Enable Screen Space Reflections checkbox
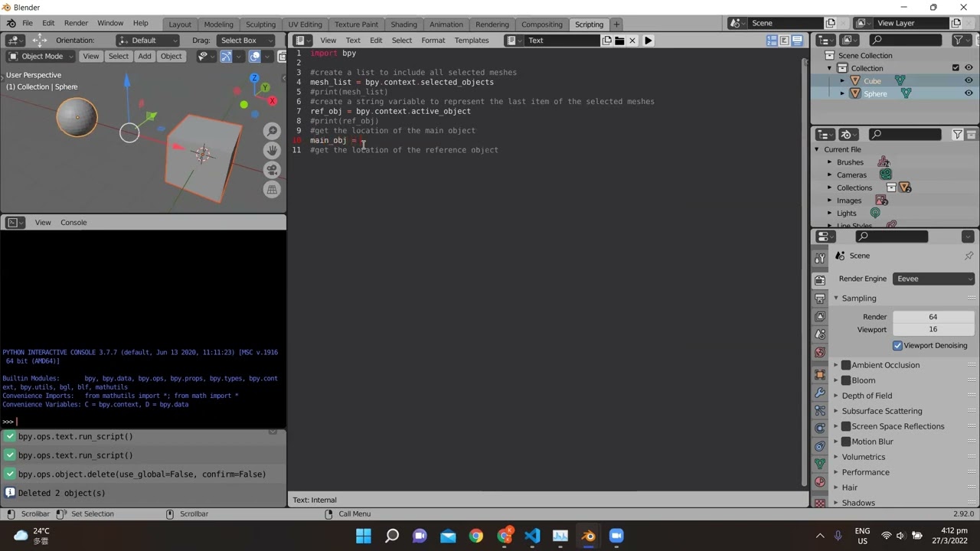Image resolution: width=980 pixels, height=551 pixels. click(846, 426)
